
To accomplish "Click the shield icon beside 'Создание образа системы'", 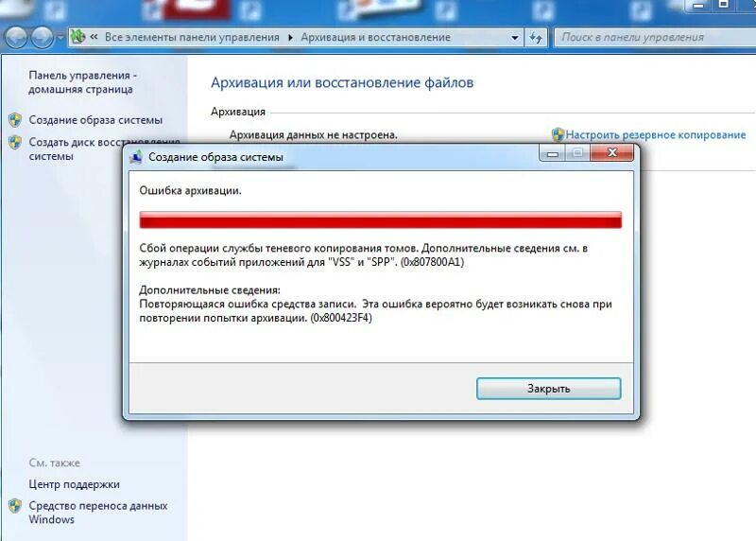I will pos(15,120).
